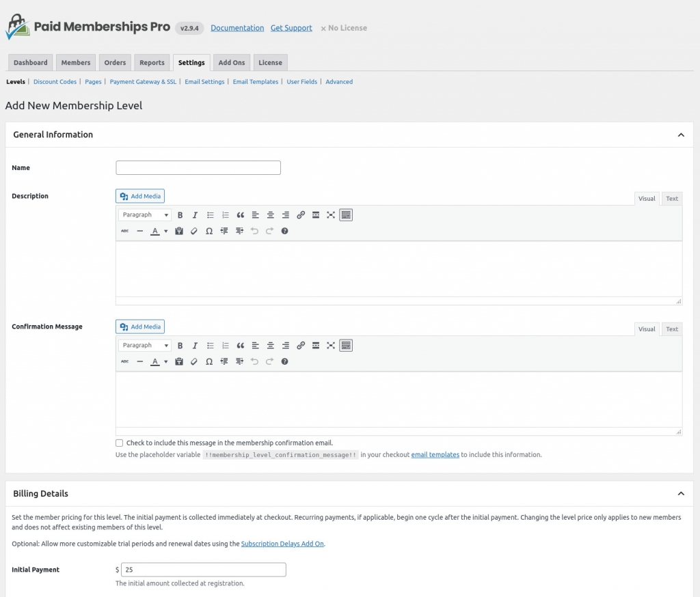
Task: Open distraction-free fullscreen writing mode
Action: tap(331, 214)
